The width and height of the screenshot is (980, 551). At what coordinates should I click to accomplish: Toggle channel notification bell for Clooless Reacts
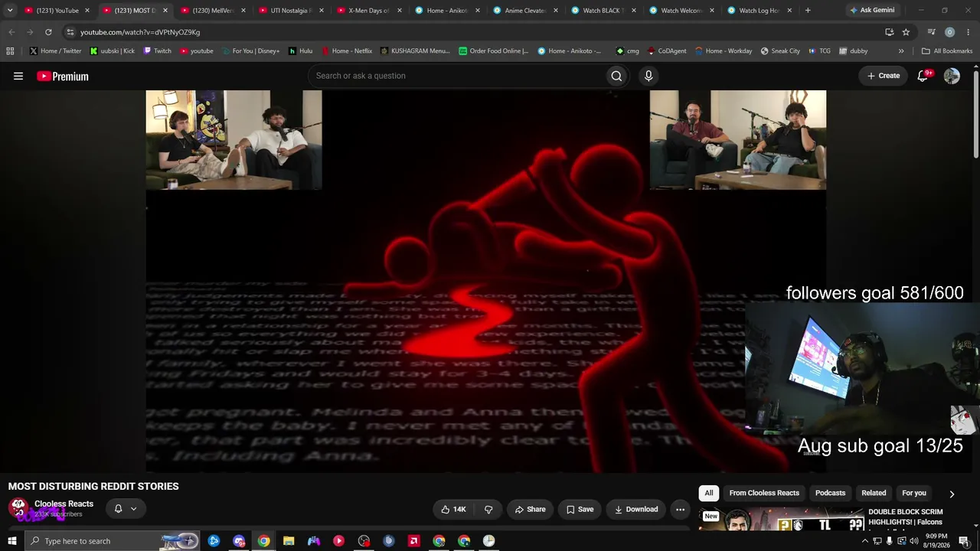coord(126,508)
